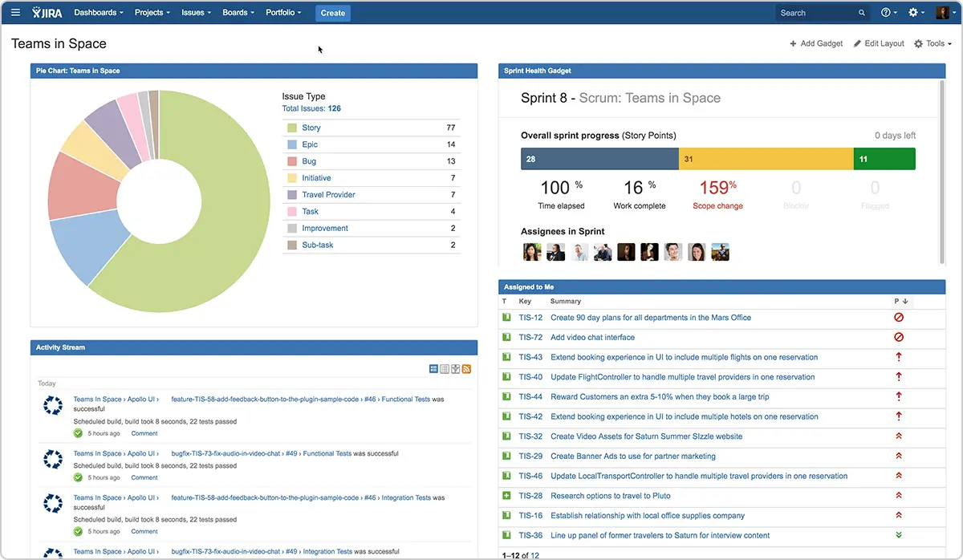Click the search magnifier icon

(x=861, y=13)
